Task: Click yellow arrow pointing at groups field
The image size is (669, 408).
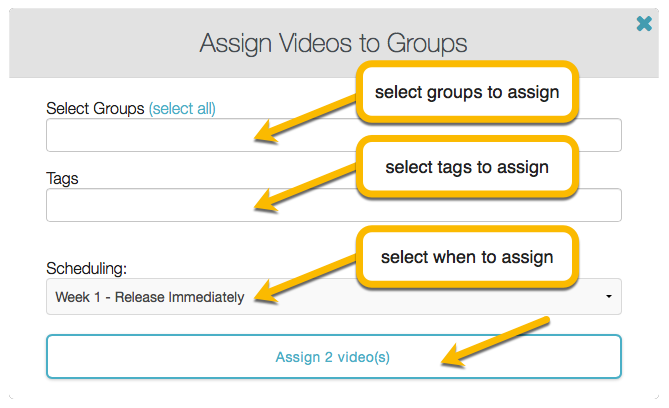Action: [x=305, y=119]
